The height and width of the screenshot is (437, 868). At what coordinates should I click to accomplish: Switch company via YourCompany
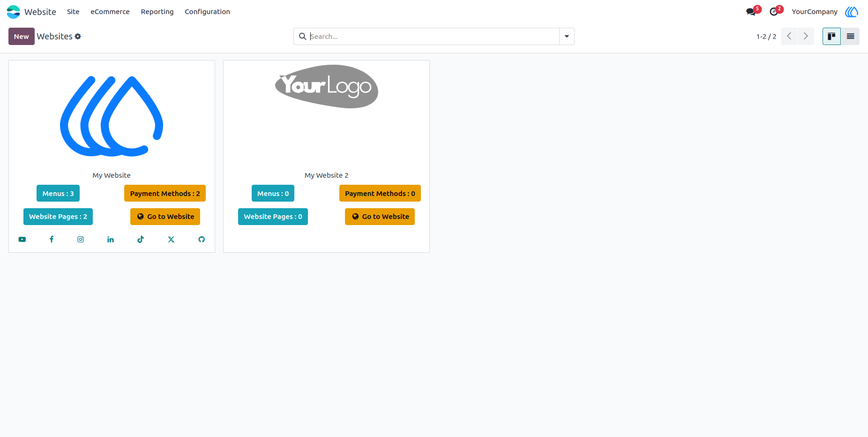(x=815, y=12)
